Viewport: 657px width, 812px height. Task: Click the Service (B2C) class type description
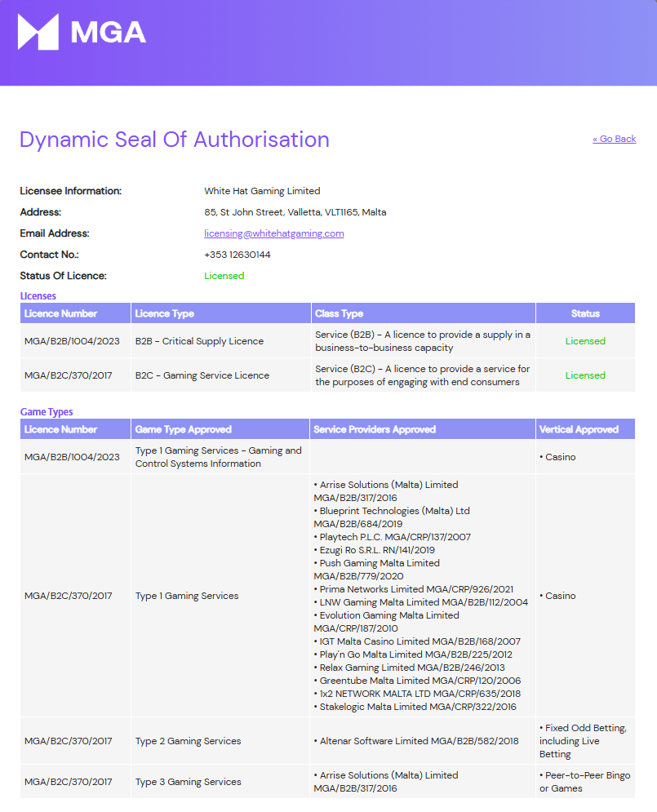423,375
